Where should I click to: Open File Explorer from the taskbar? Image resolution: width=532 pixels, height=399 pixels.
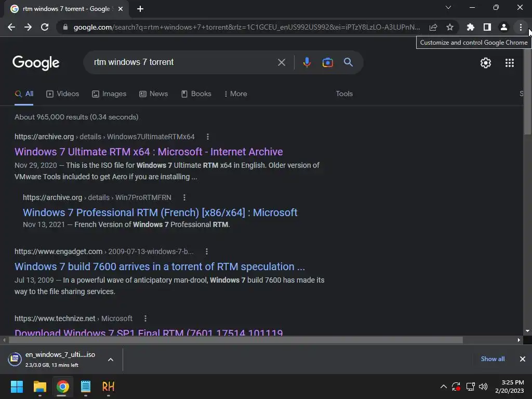(39, 387)
